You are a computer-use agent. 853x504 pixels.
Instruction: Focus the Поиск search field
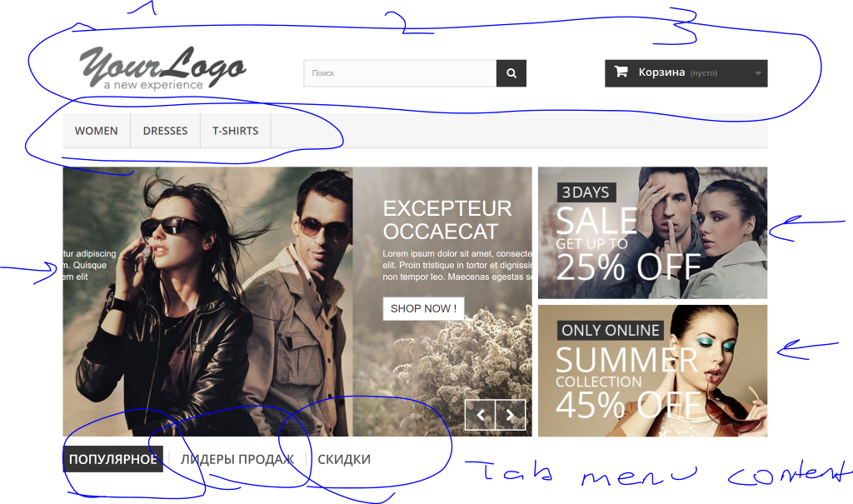400,73
